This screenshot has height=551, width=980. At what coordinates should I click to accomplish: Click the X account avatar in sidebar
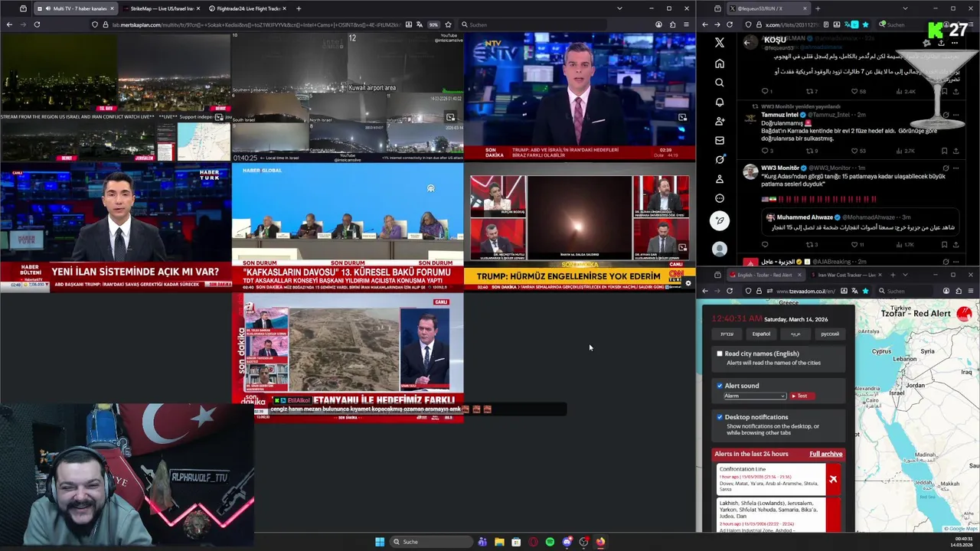click(x=719, y=249)
